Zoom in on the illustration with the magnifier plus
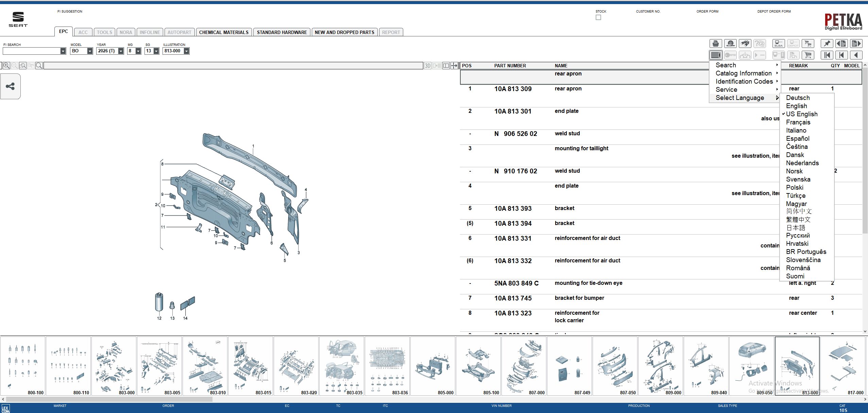This screenshot has width=868, height=413. 6,66
